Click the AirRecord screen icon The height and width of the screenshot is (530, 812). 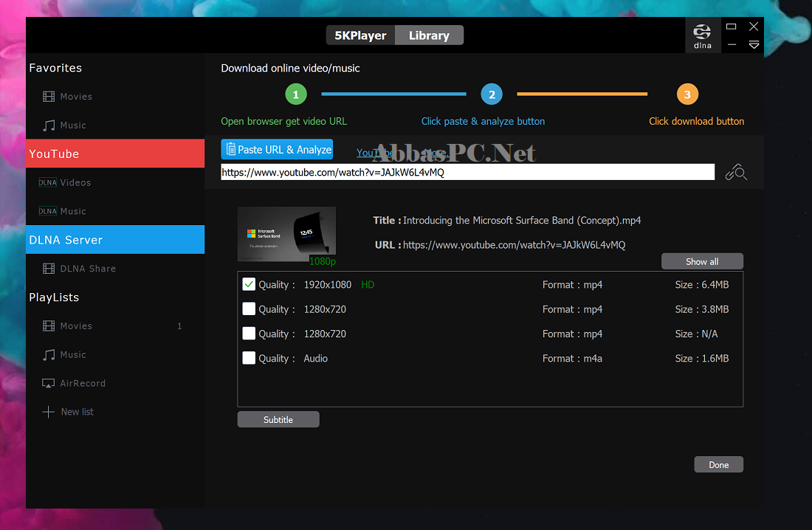tap(48, 383)
